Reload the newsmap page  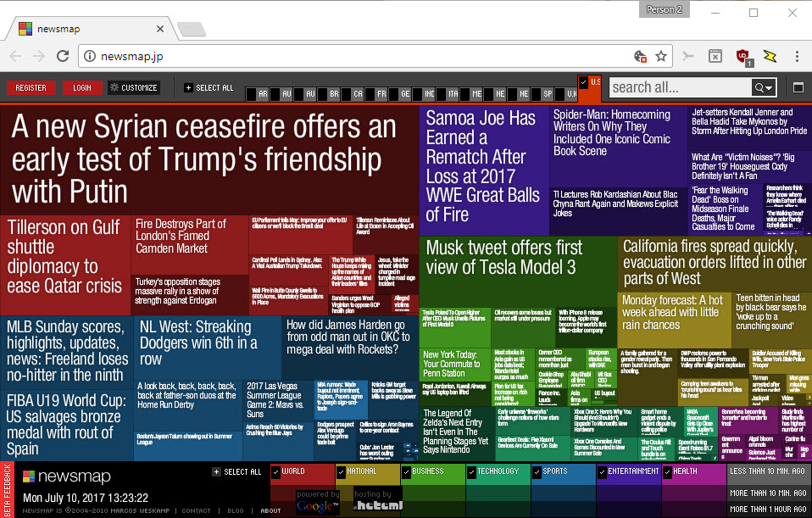pos(63,56)
